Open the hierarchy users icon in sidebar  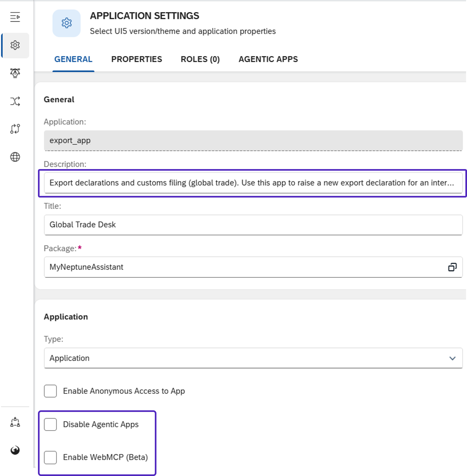(15, 422)
